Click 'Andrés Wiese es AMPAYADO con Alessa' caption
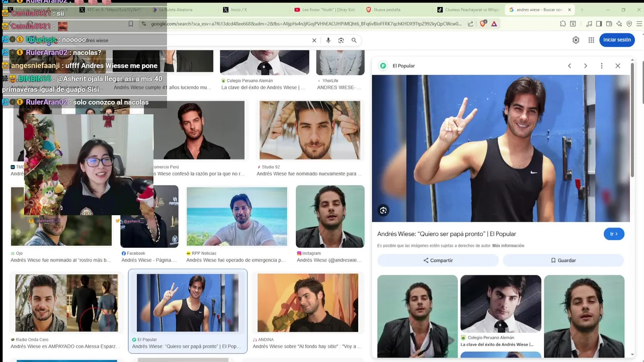Image resolution: width=644 pixels, height=362 pixels. 65,346
